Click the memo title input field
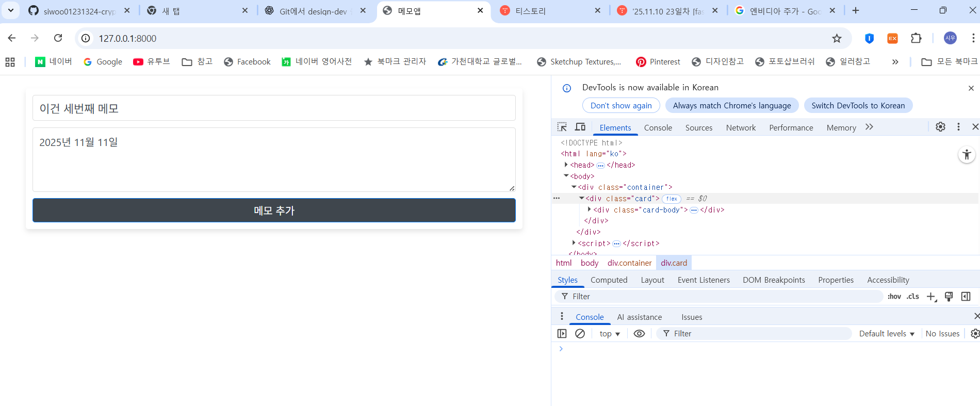This screenshot has height=406, width=980. pos(274,108)
